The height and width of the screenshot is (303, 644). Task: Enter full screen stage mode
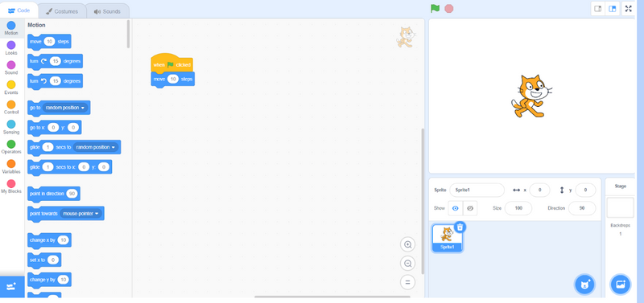click(x=628, y=9)
